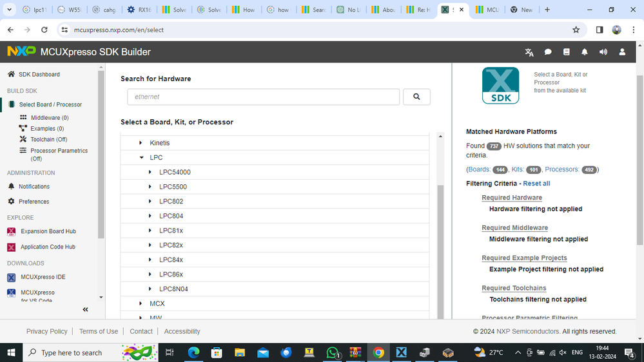Open a new browser tab
The height and width of the screenshot is (362, 644).
coord(547,10)
